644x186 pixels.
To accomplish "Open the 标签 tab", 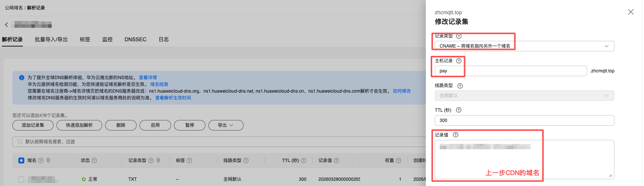I will (85, 39).
